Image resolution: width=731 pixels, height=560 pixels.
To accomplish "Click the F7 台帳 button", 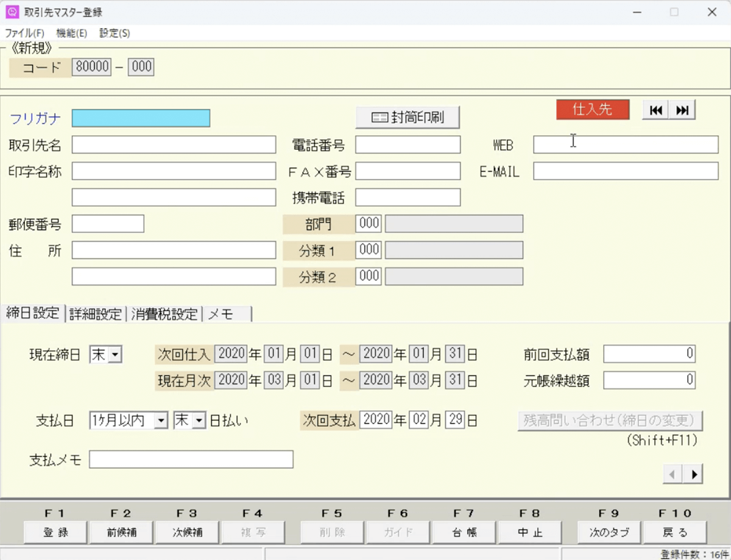I will tap(464, 533).
